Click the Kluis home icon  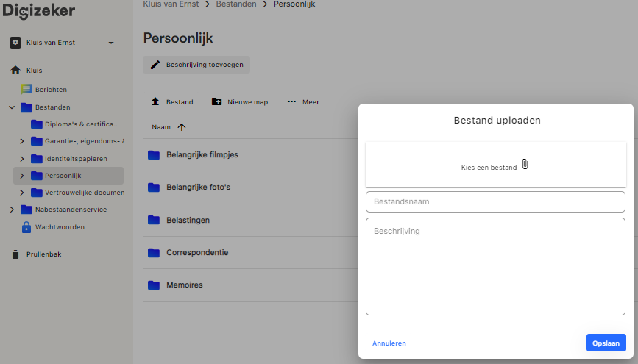click(15, 71)
